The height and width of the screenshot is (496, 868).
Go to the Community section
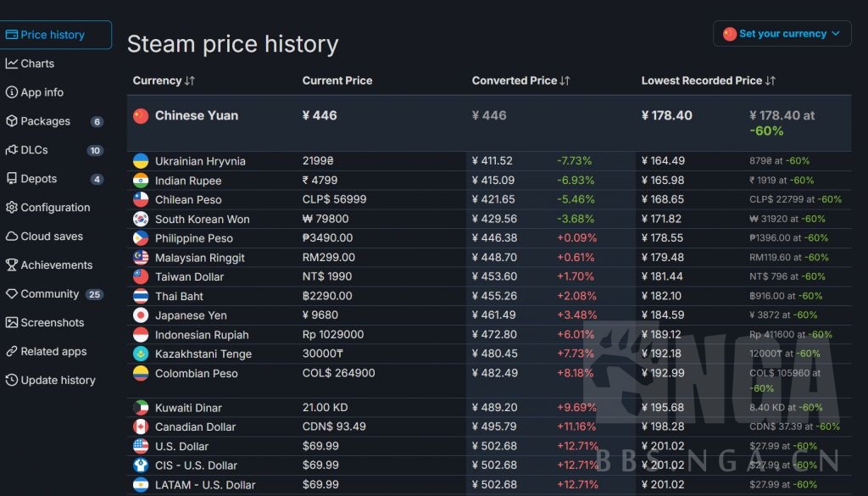point(49,294)
